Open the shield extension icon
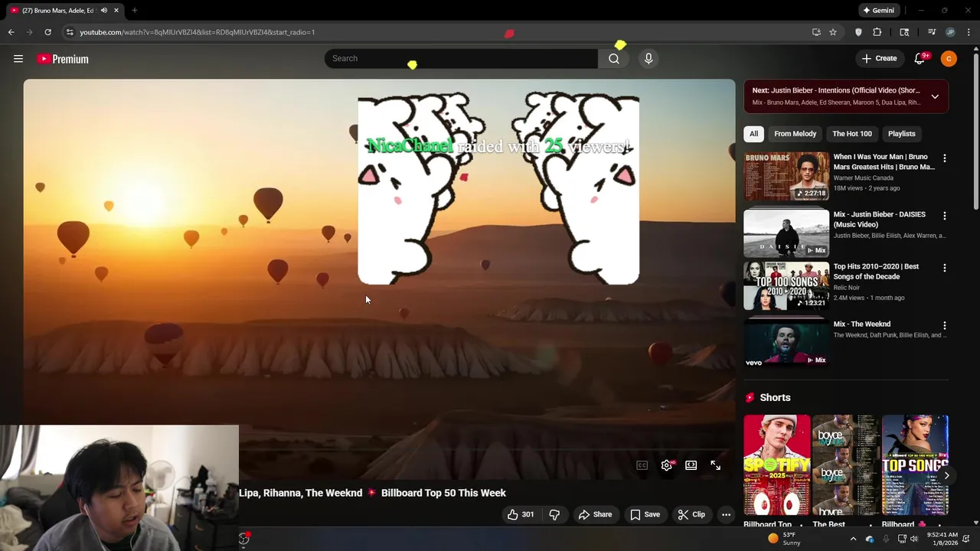980x551 pixels. [x=858, y=32]
